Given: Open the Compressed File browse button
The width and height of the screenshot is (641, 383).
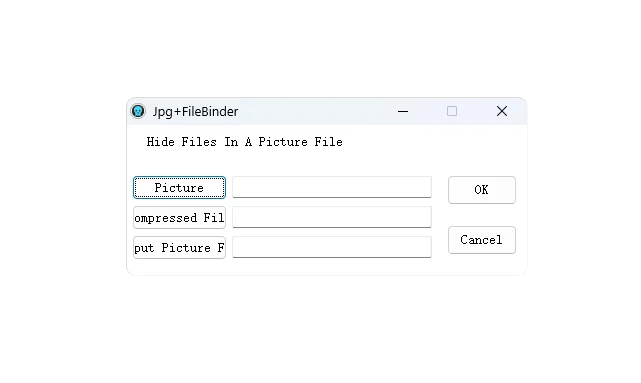Looking at the screenshot, I should tap(179, 217).
